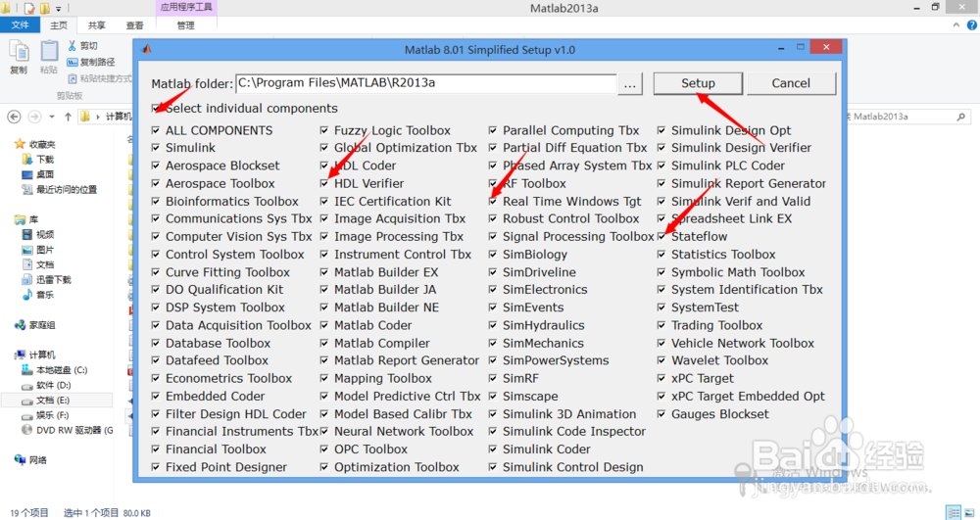Switch to the 共享 ribbon tab
Image resolution: width=980 pixels, height=520 pixels.
click(x=97, y=24)
